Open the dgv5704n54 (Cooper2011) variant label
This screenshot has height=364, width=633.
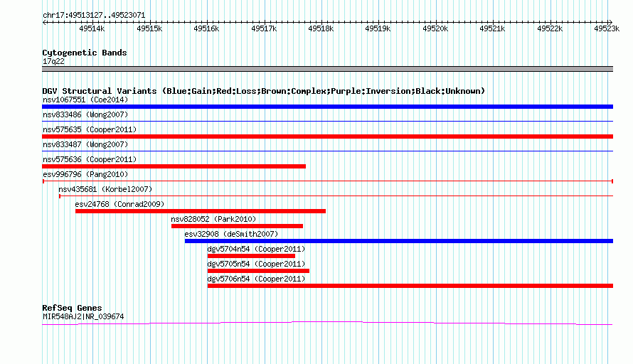click(256, 249)
